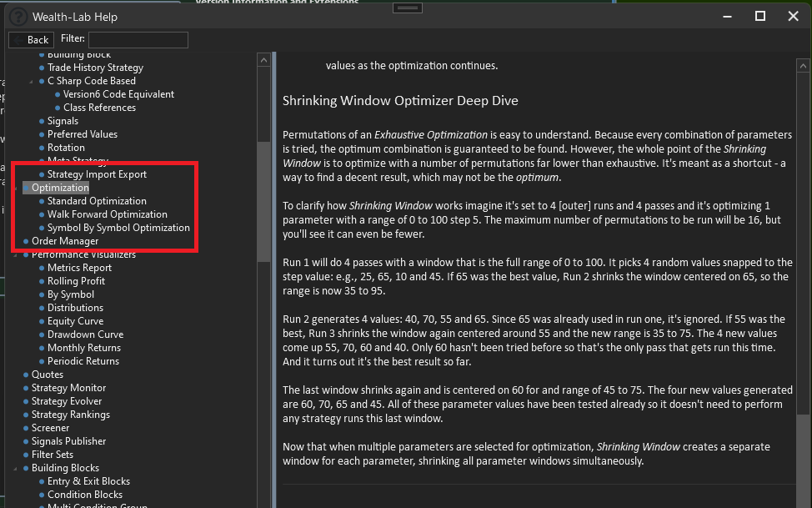Click the Wealth-Lab Help question mark icon
812x508 pixels.
(x=18, y=17)
